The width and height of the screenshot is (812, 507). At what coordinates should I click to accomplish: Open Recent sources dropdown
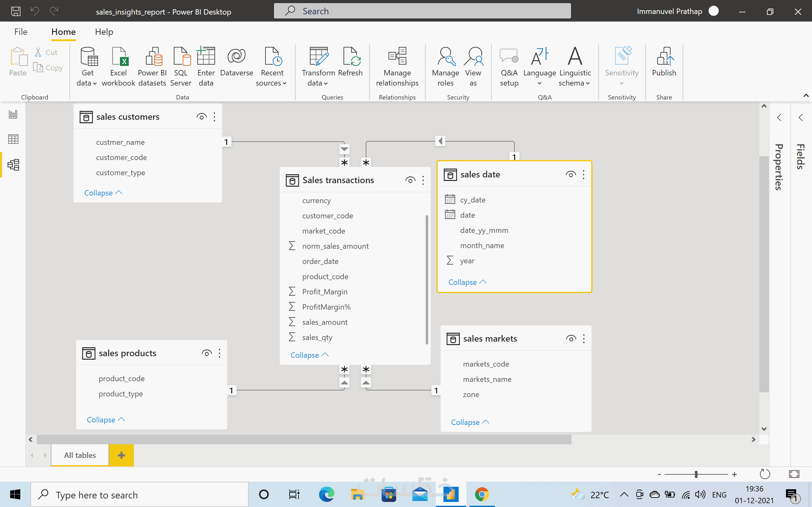click(271, 83)
